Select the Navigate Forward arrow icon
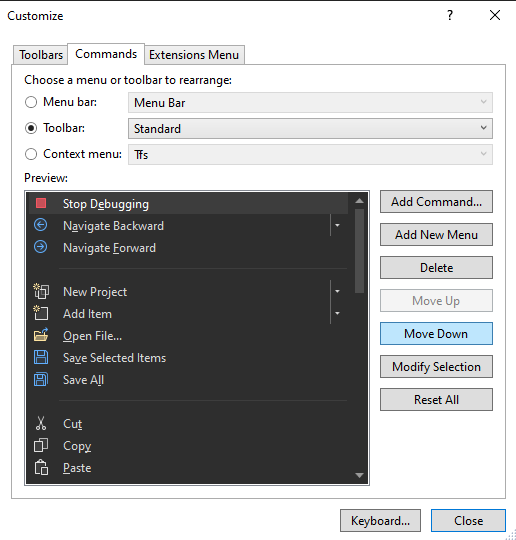Image resolution: width=516 pixels, height=540 pixels. click(41, 247)
